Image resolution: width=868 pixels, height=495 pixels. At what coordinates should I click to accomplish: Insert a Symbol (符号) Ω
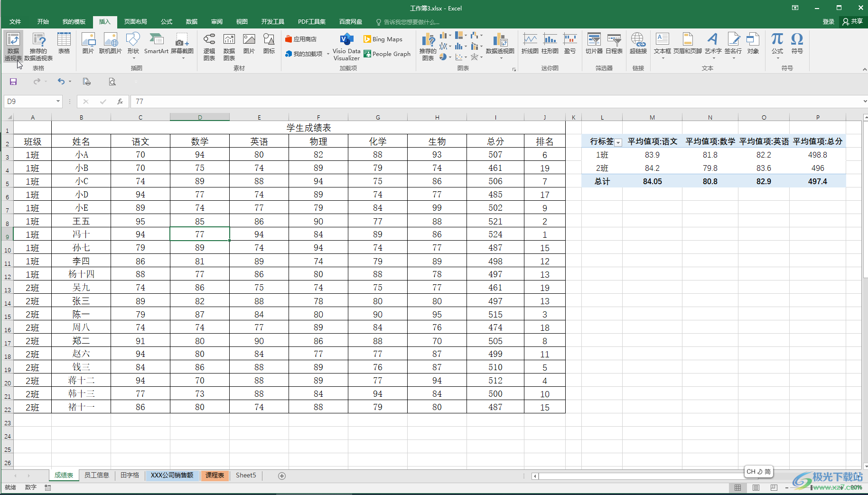click(797, 43)
